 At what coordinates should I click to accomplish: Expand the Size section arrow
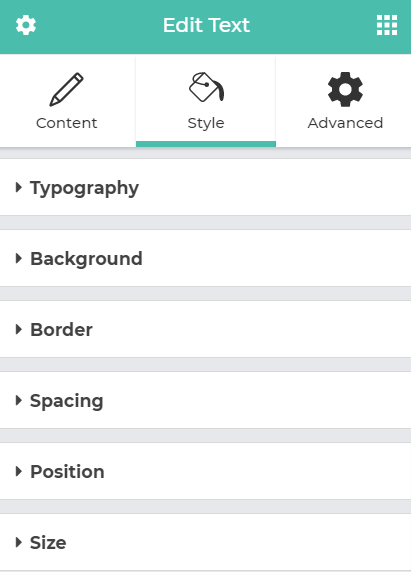(x=19, y=542)
